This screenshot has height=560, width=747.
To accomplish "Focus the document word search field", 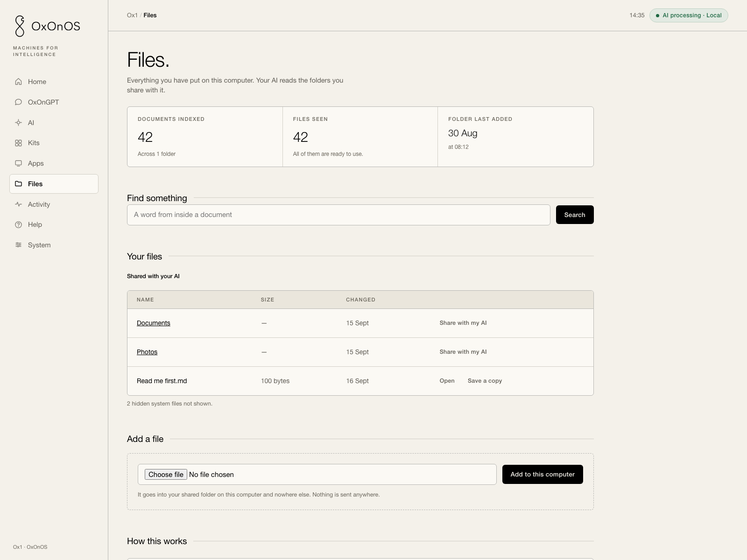I will [338, 215].
